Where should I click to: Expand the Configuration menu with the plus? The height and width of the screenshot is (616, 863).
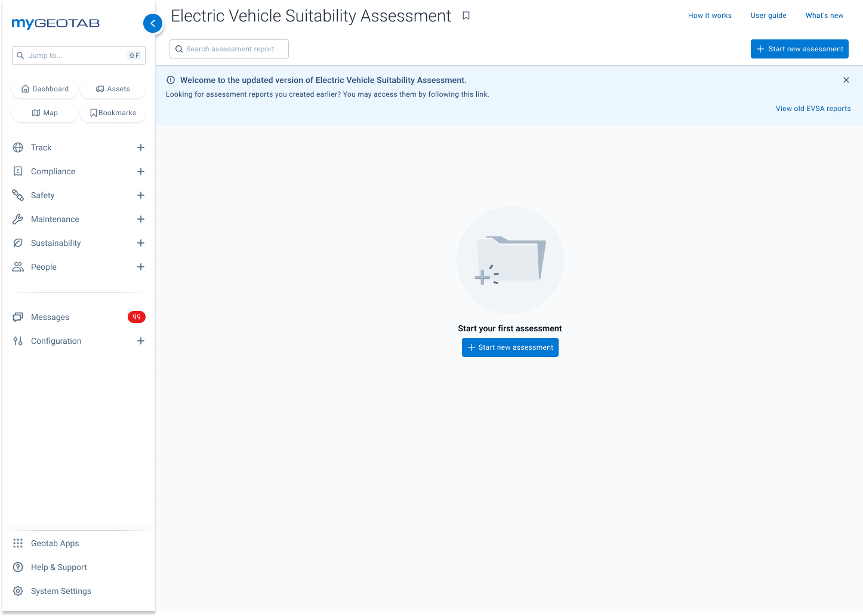pyautogui.click(x=141, y=341)
